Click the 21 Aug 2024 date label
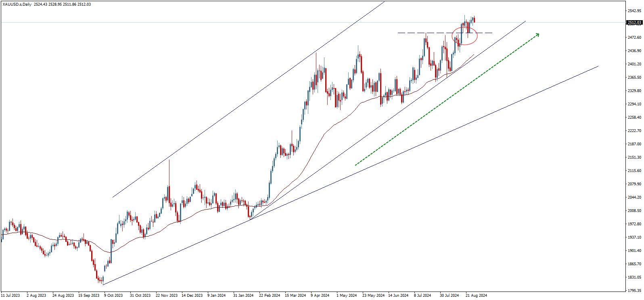This screenshot has height=300, width=644. click(476, 296)
